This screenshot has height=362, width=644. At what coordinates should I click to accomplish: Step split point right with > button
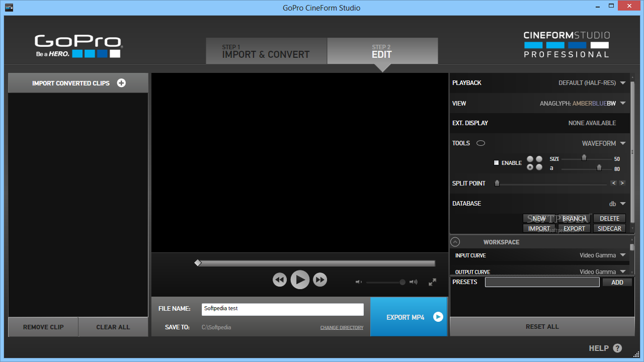click(x=622, y=183)
